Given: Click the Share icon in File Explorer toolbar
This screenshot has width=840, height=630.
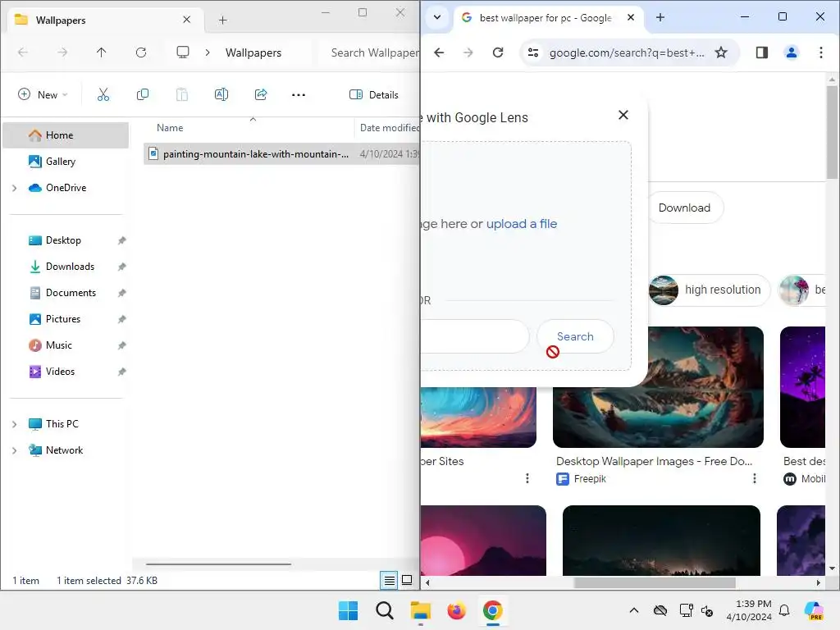Looking at the screenshot, I should (x=261, y=95).
